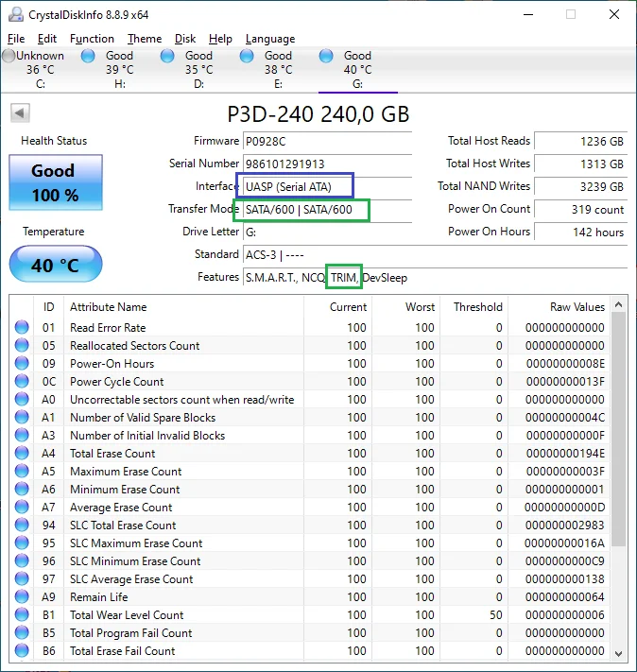Click the status orb for Initial Invalid Blocks
The image size is (637, 672).
(22, 436)
